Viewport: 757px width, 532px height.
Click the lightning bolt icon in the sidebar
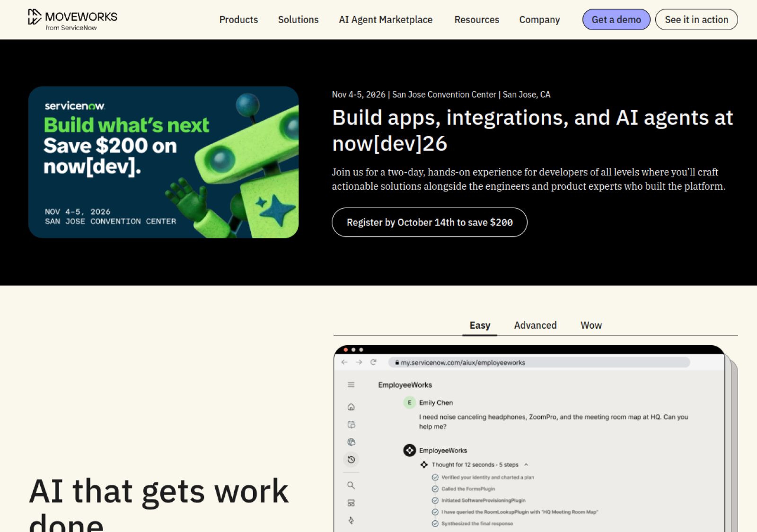pos(351,521)
